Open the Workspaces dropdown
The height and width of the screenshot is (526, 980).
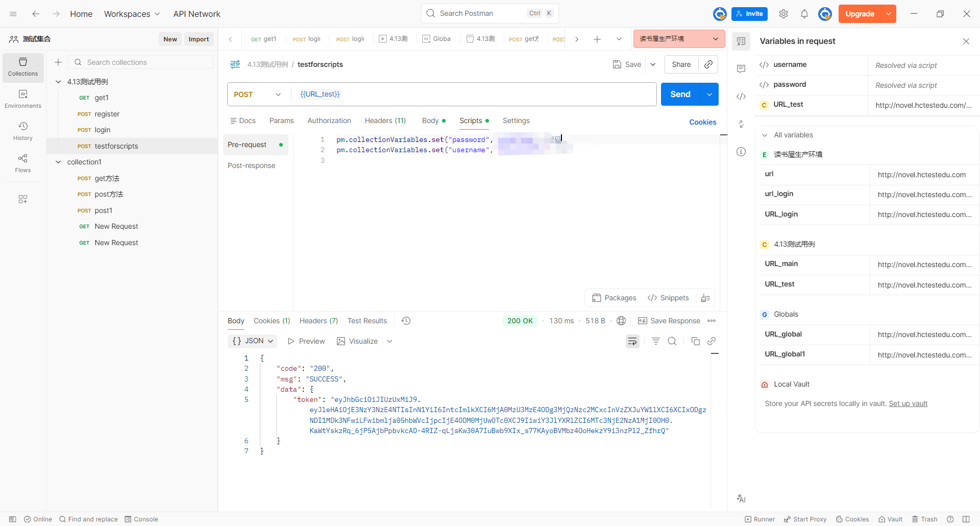(x=132, y=14)
